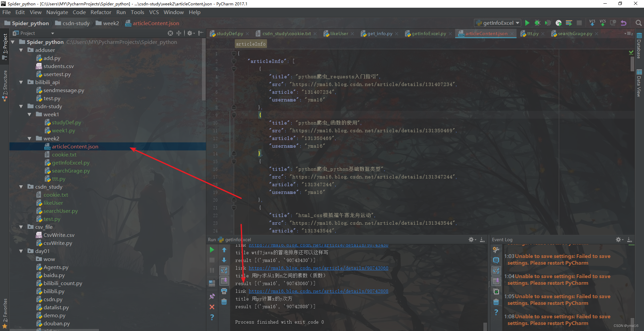This screenshot has height=331, width=644.
Task: Collapse the day01 folder
Action: click(21, 251)
